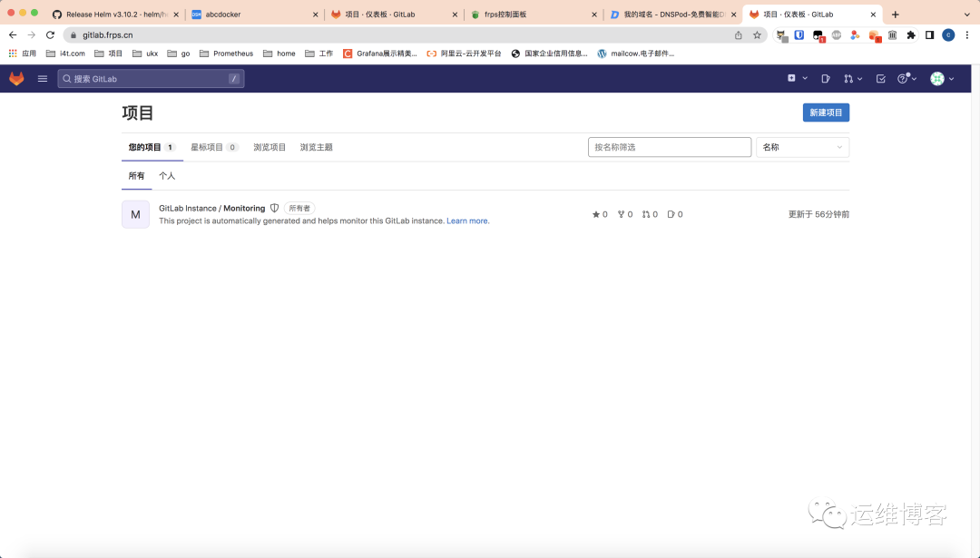980x558 pixels.
Task: Open the hamburger navigation menu
Action: pos(43,79)
